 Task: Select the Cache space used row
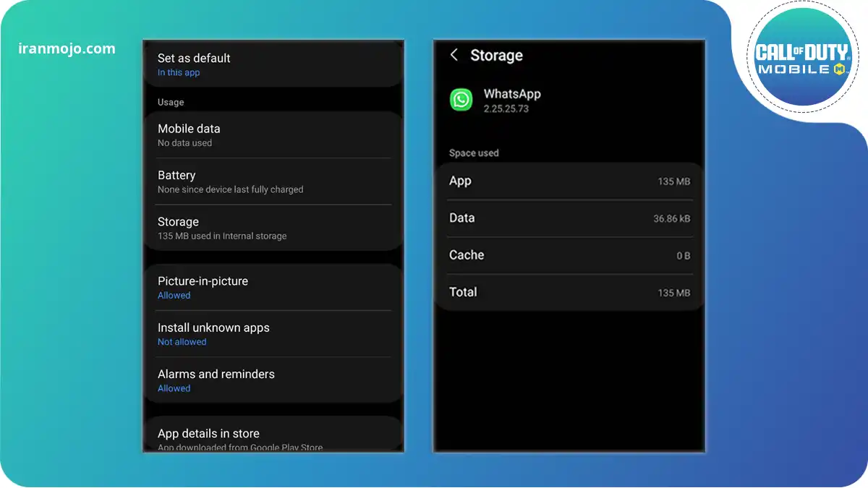pyautogui.click(x=569, y=255)
